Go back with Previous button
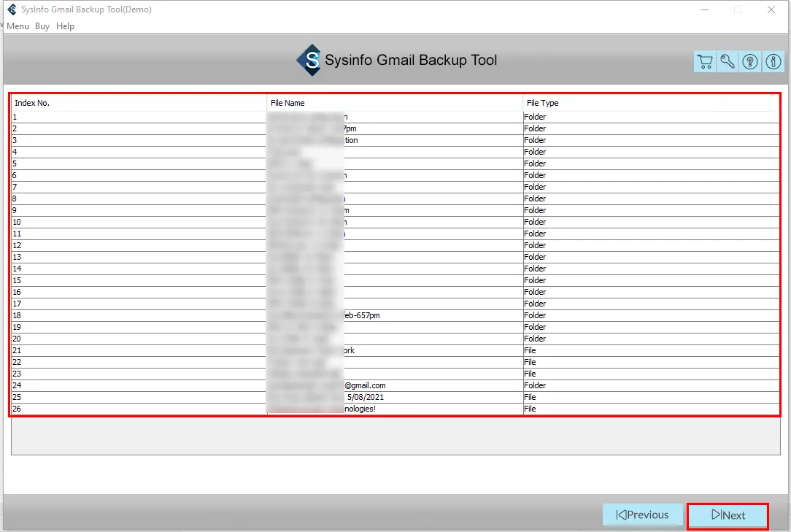Viewport: 791px width, 532px height. (642, 514)
